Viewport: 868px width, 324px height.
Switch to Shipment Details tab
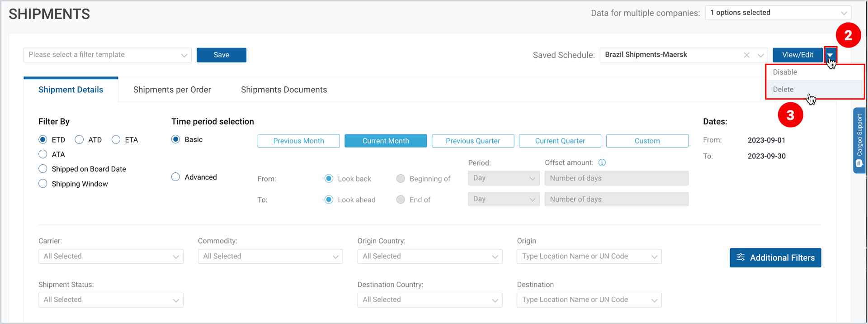[x=71, y=90]
